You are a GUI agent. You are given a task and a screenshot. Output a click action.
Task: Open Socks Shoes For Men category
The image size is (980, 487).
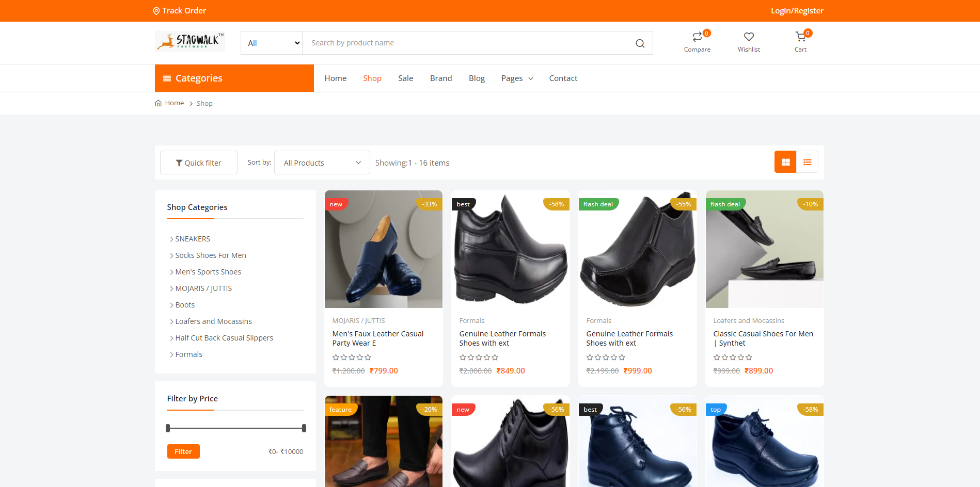click(211, 255)
